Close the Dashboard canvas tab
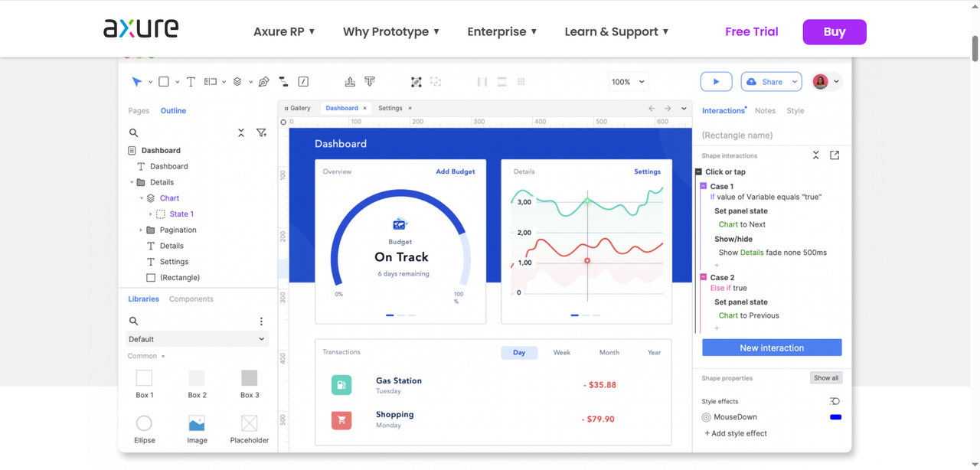 point(364,109)
